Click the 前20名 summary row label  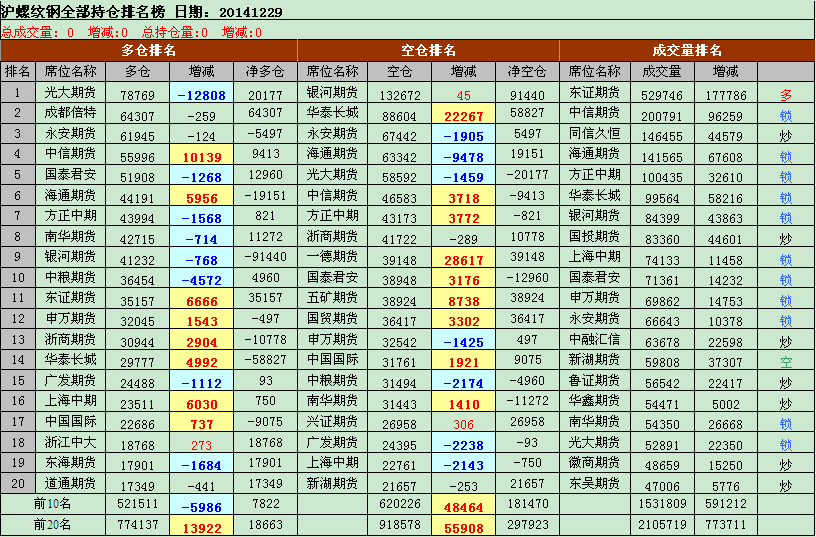coord(52,525)
